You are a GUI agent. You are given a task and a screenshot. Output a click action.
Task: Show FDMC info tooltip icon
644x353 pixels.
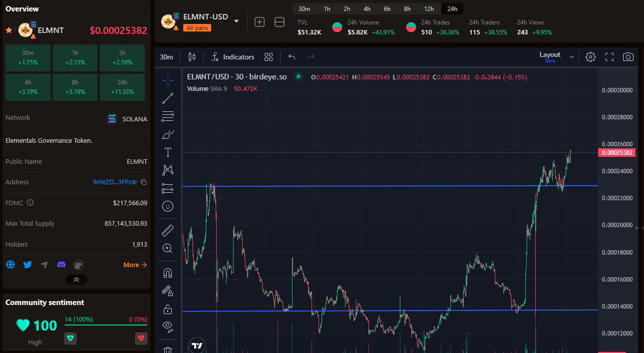(30, 203)
